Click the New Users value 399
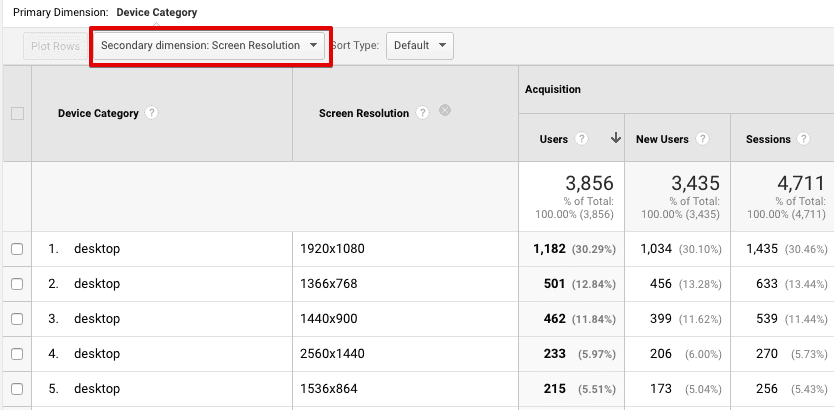 pos(661,319)
